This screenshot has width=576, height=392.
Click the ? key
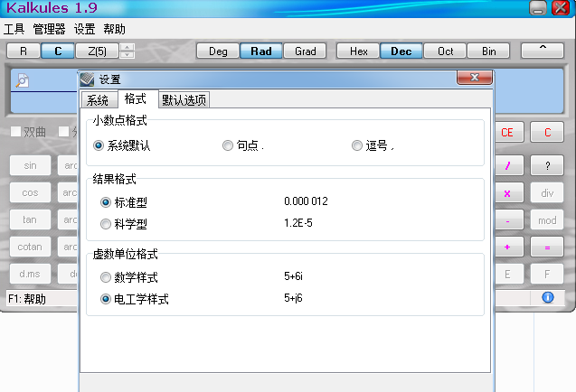[x=547, y=165]
